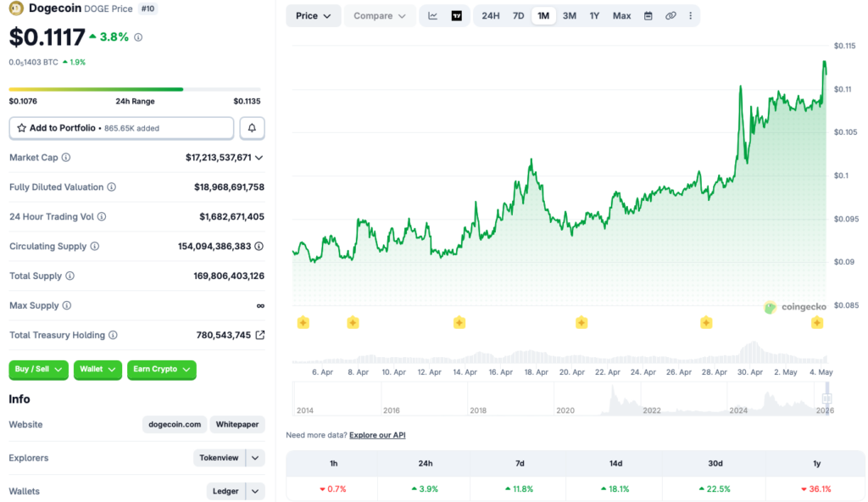868x502 pixels.
Task: Switch to line chart view icon
Action: 433,16
